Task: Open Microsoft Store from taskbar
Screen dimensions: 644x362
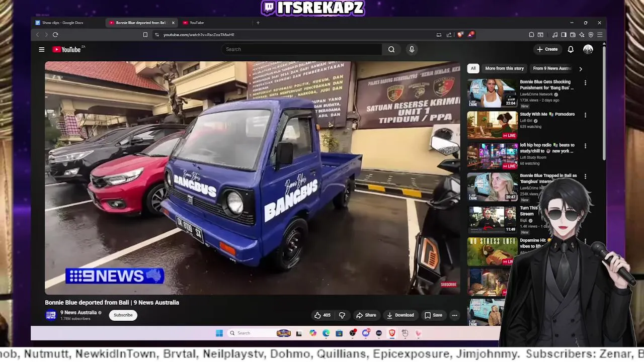Action: click(339, 333)
